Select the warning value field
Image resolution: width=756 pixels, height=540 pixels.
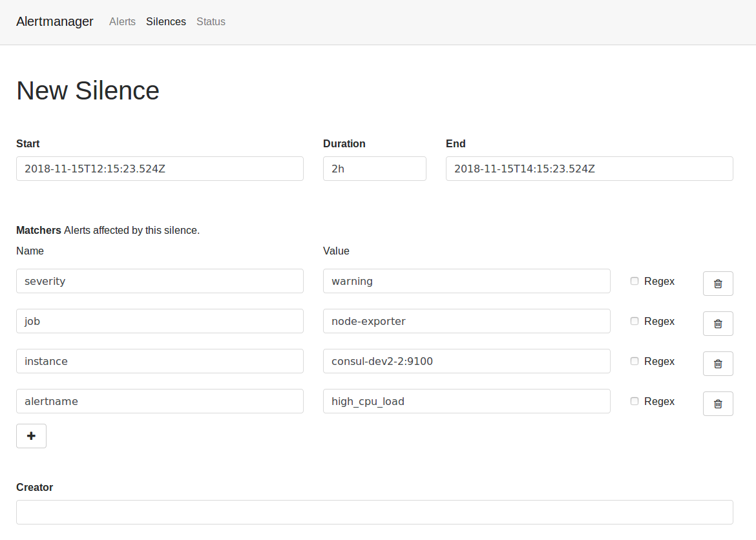pos(467,281)
